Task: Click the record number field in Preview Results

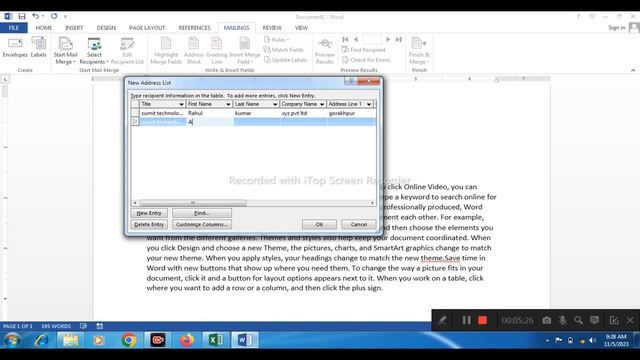Action: (372, 40)
